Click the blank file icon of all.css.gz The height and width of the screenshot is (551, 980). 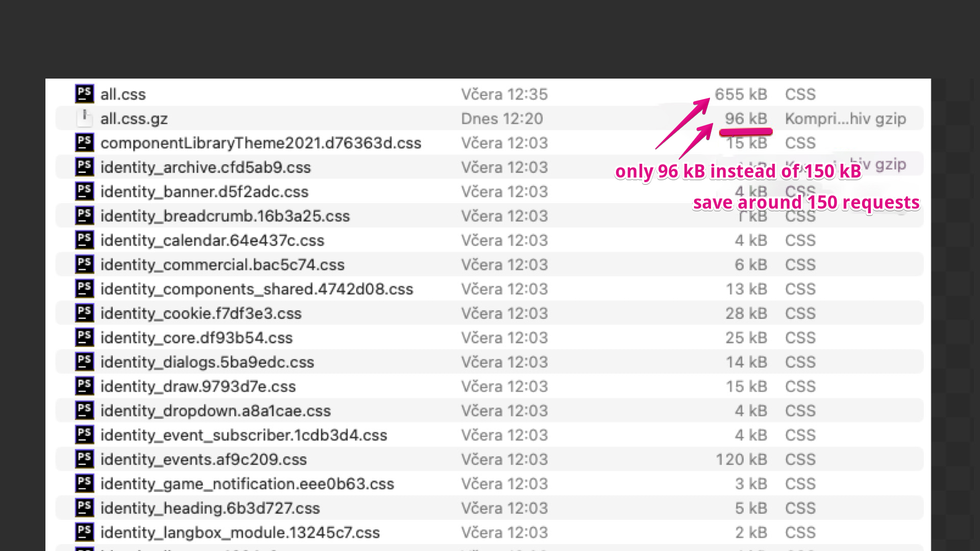click(84, 118)
